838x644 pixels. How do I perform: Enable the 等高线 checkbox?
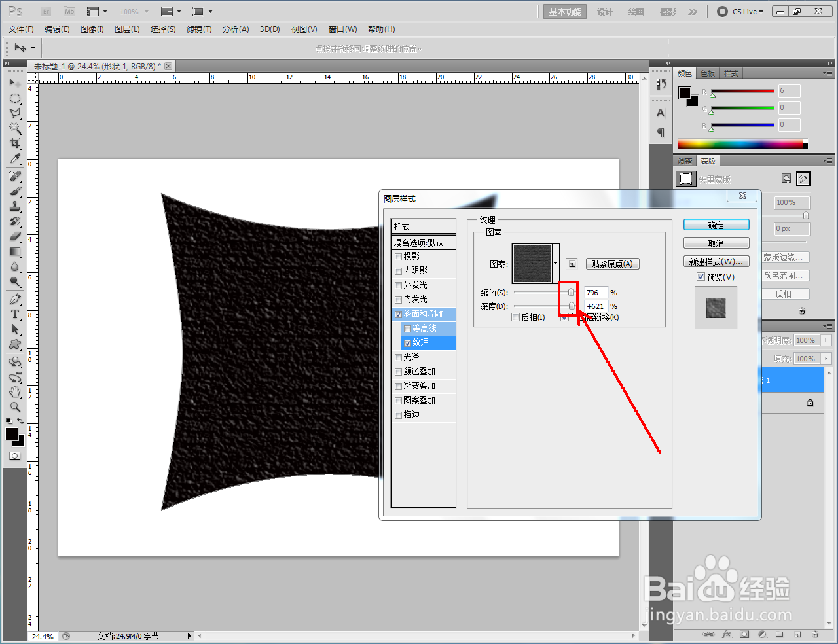(x=407, y=329)
